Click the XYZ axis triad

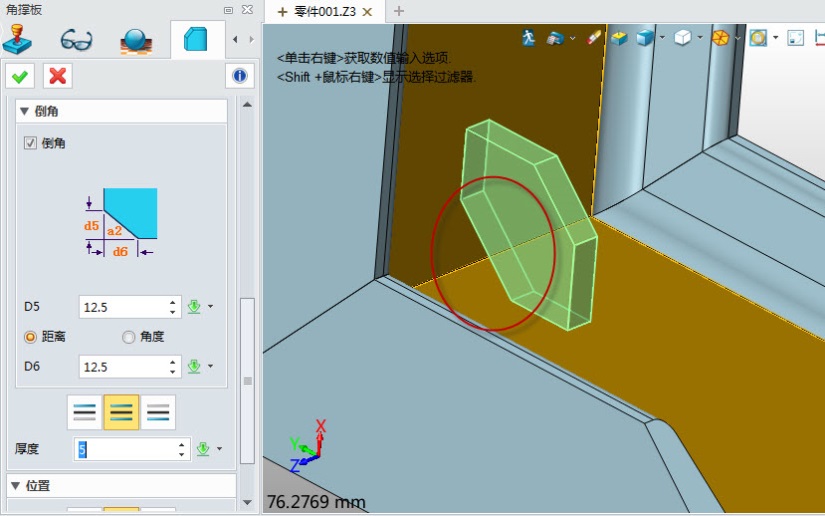(308, 446)
